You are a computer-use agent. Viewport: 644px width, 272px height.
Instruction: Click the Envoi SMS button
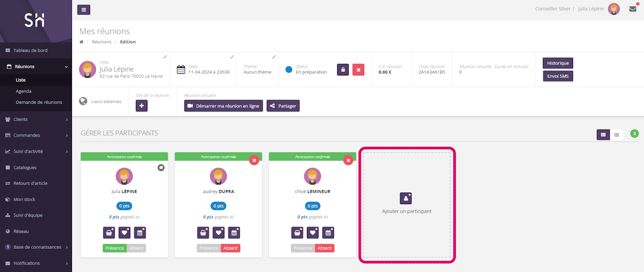557,76
